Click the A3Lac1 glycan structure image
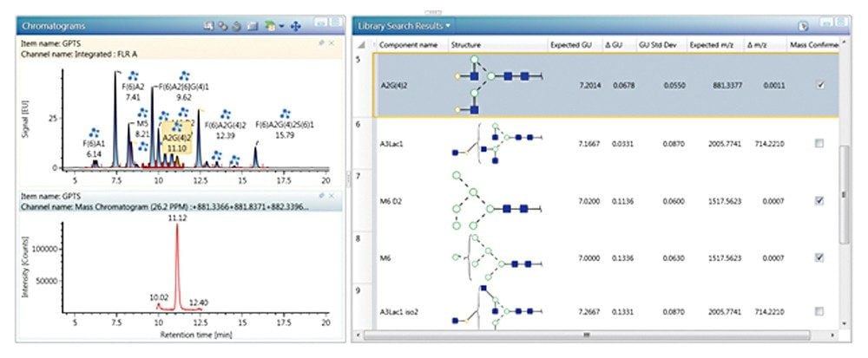The image size is (868, 358). (x=496, y=144)
